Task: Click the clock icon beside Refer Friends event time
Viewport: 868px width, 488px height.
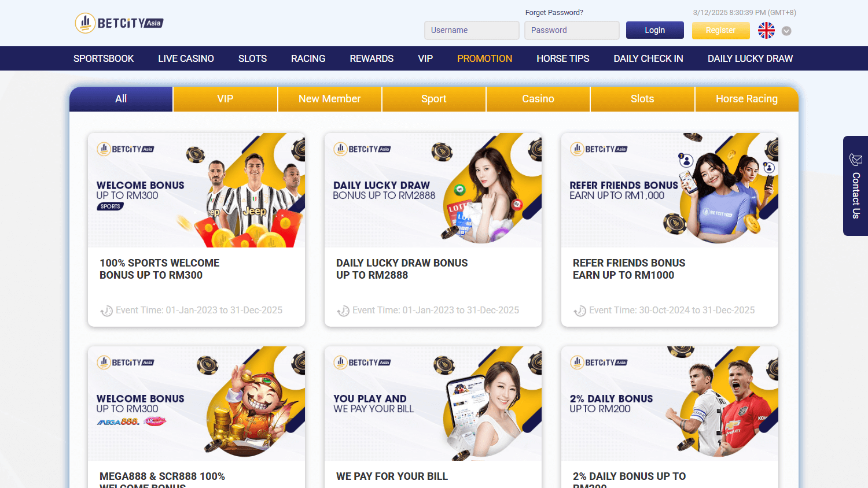Action: [x=580, y=310]
